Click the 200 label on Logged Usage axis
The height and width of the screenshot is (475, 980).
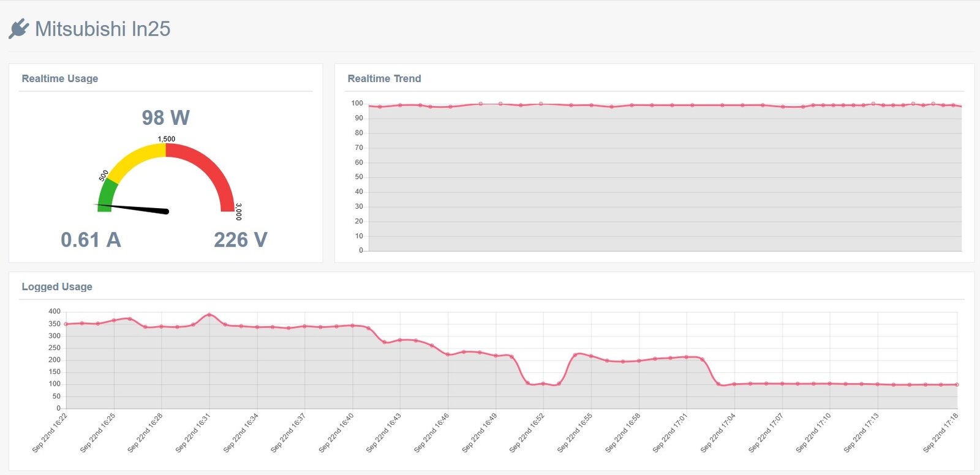pos(55,360)
